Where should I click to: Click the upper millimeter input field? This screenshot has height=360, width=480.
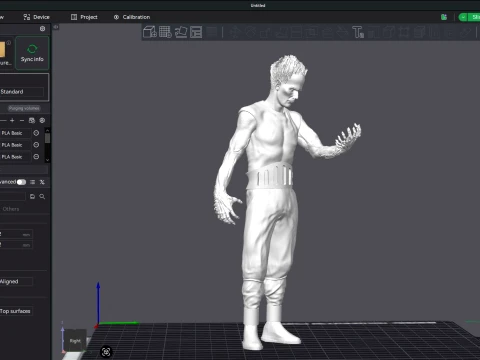pos(16,234)
